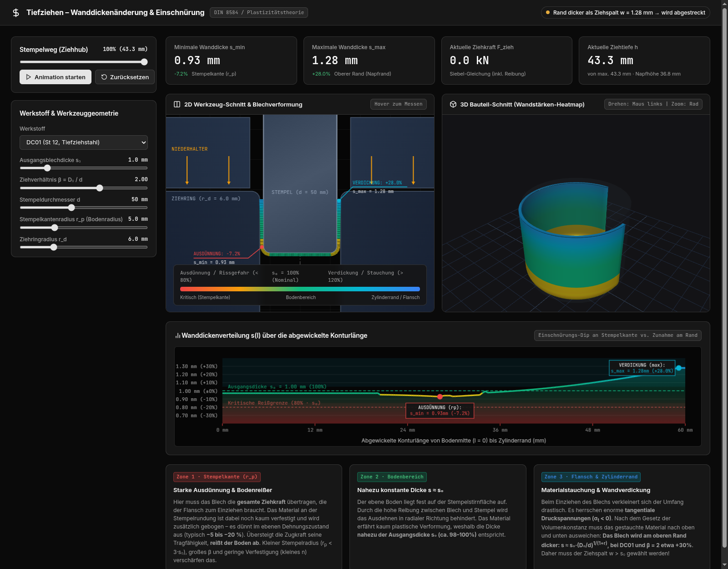Screen dimensions: 728x569
Task: Click the Zone 1 · Stempelkante (r_p) tag
Action: [217, 477]
